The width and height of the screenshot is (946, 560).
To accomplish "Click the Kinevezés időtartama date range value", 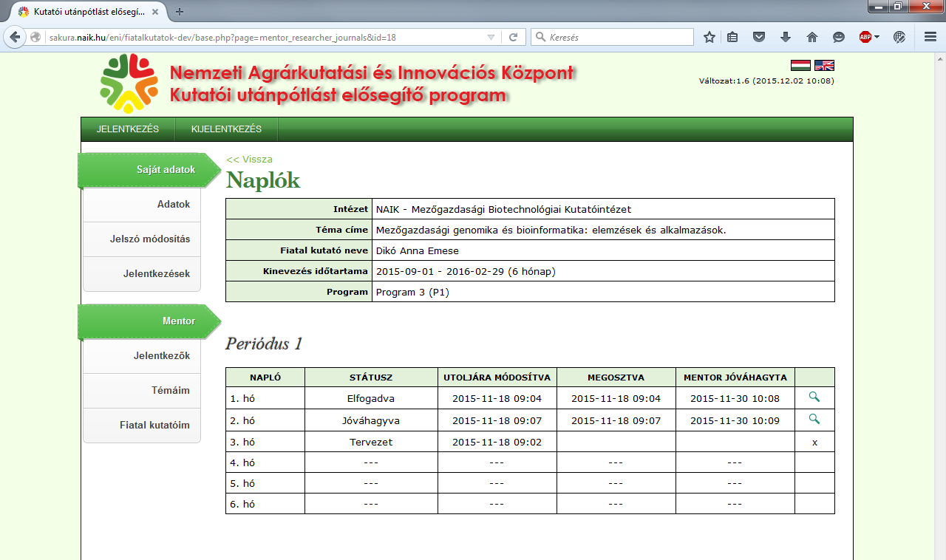I will pos(466,271).
